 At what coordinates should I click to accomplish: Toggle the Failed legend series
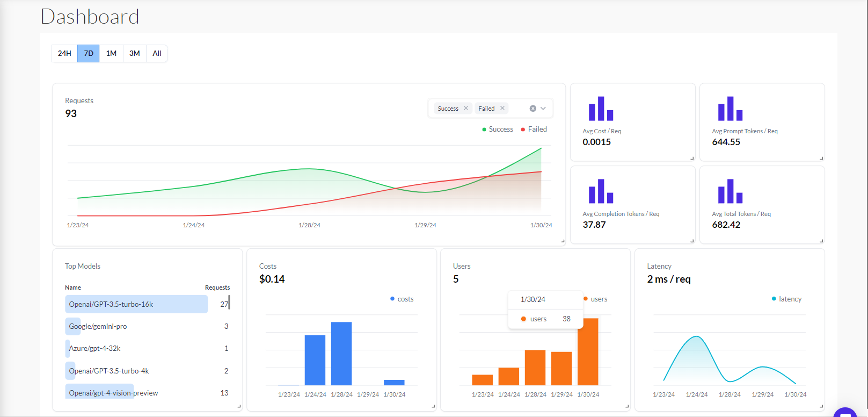(534, 129)
